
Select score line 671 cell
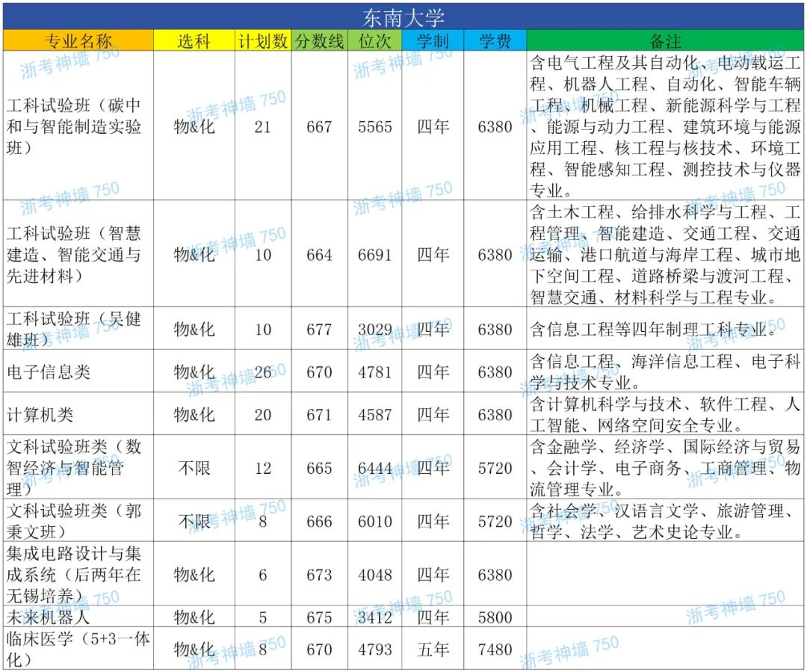319,415
